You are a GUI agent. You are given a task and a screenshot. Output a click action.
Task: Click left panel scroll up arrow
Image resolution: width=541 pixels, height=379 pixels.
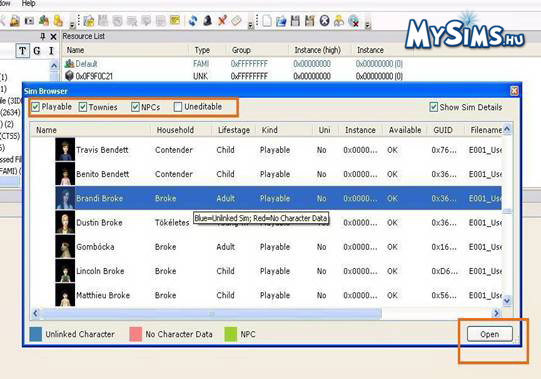54,66
